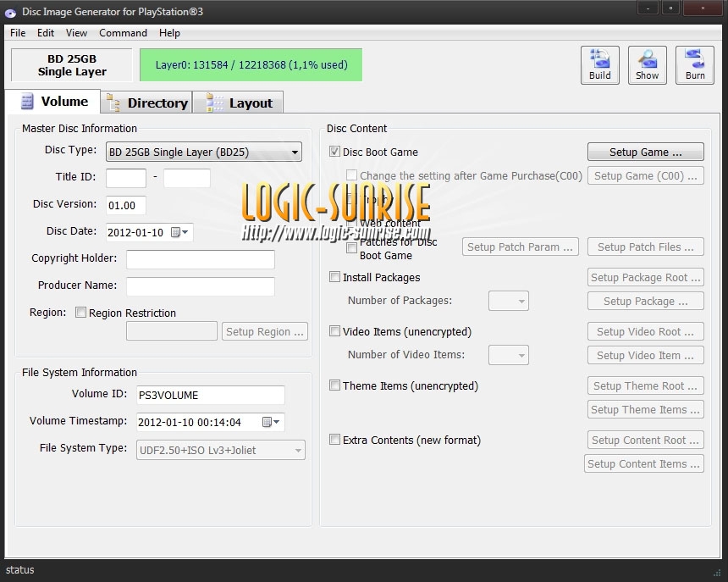Click the Show toolbar icon
Screen dimensions: 728x582
(x=648, y=65)
